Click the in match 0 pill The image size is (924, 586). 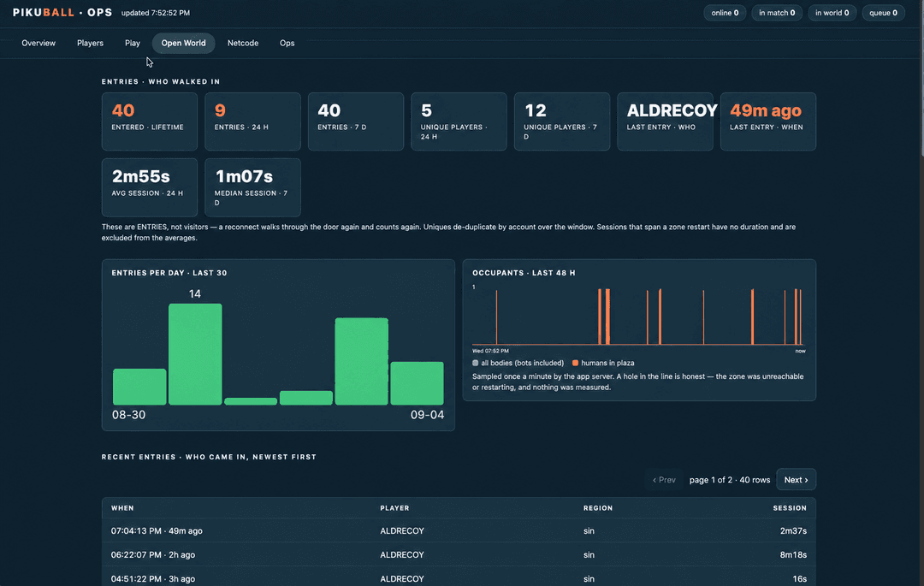pyautogui.click(x=777, y=12)
